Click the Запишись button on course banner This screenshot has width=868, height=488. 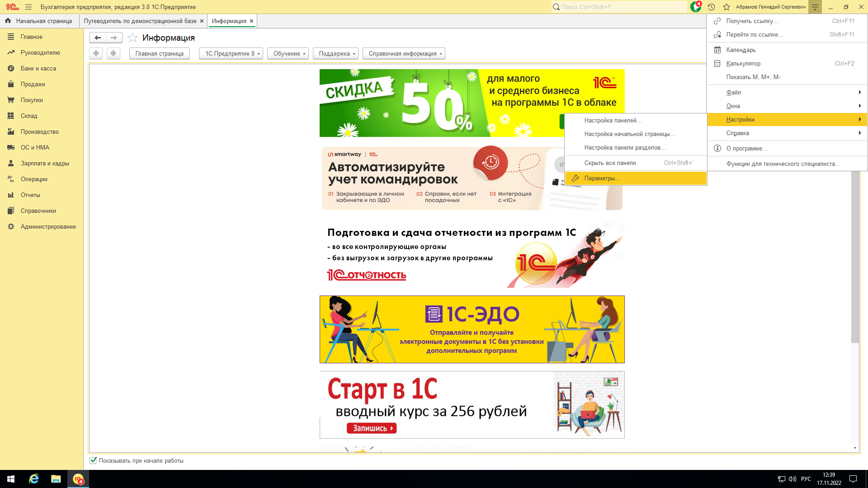pyautogui.click(x=372, y=428)
